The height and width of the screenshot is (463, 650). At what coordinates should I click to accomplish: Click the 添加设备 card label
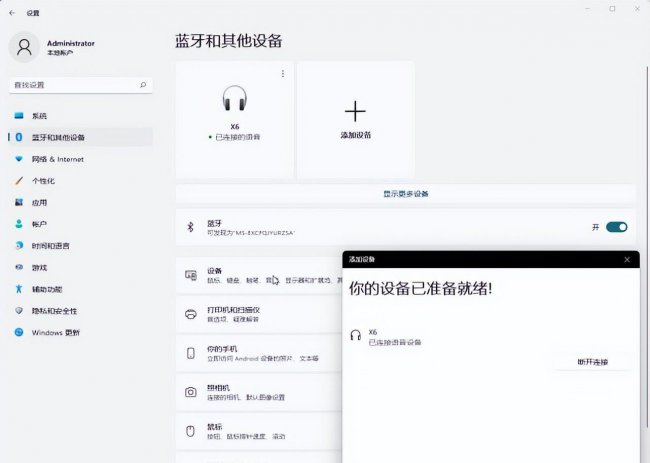(356, 135)
